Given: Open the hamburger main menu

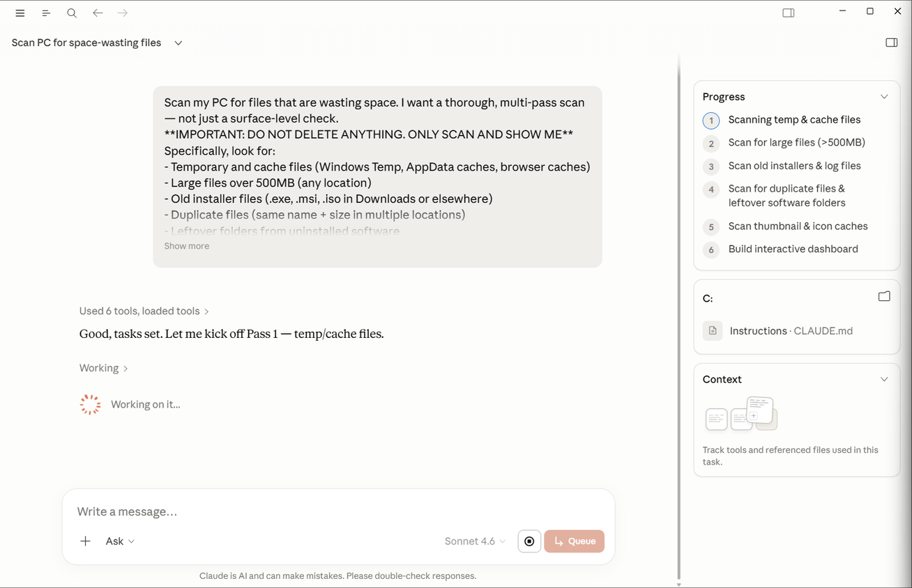Looking at the screenshot, I should pos(20,13).
